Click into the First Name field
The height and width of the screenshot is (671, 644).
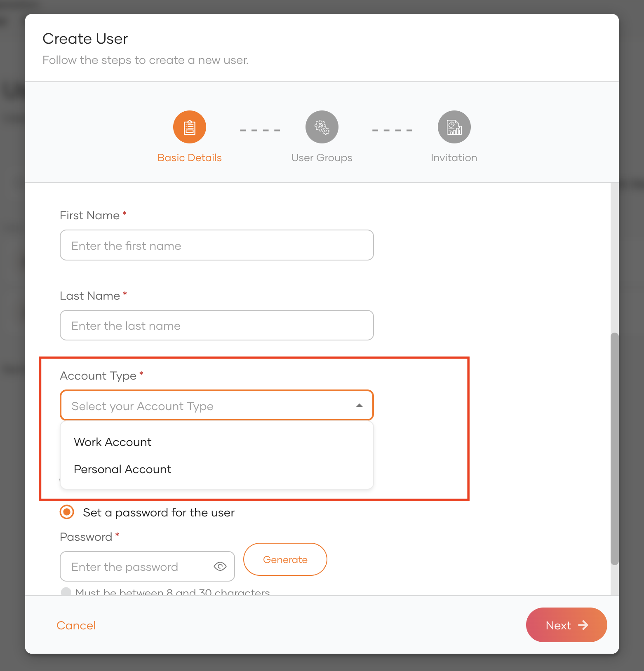216,245
